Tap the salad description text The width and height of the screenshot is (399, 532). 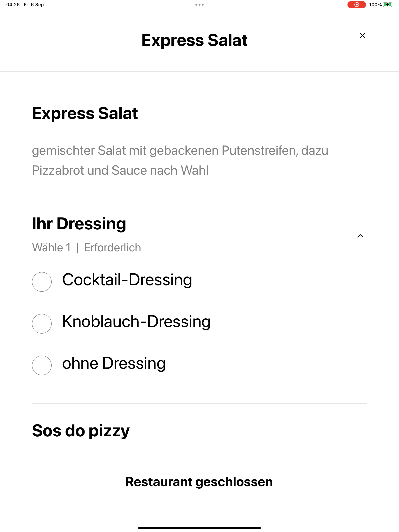click(x=180, y=160)
